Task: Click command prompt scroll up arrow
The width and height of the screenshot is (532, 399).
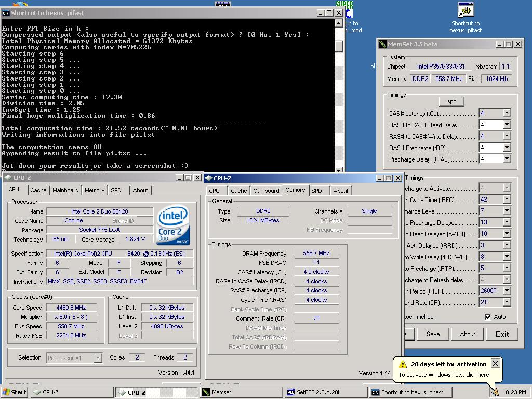Action: pyautogui.click(x=338, y=23)
